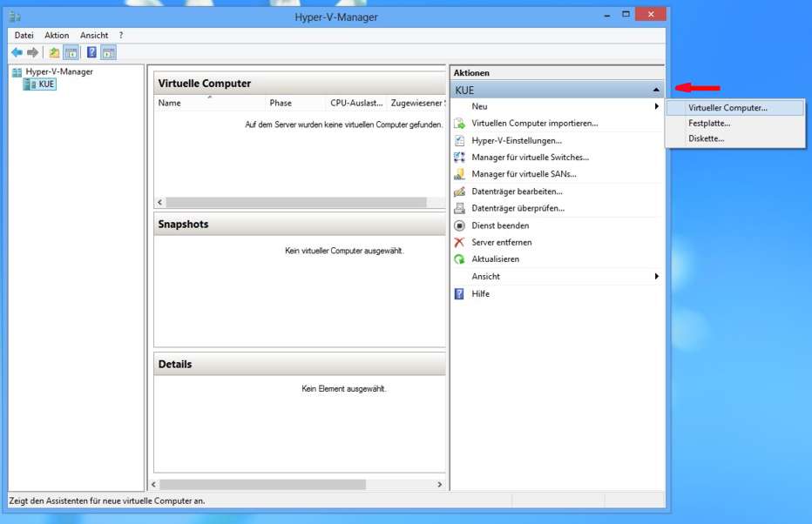Click the Snapshots section header
This screenshot has height=524, width=812.
click(x=300, y=224)
